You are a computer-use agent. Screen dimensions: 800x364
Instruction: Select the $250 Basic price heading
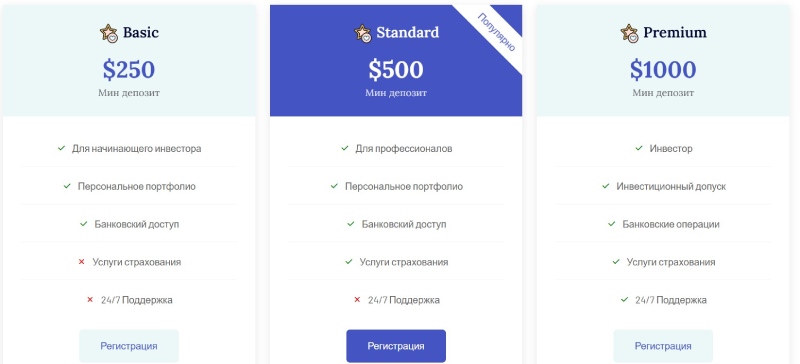(129, 69)
